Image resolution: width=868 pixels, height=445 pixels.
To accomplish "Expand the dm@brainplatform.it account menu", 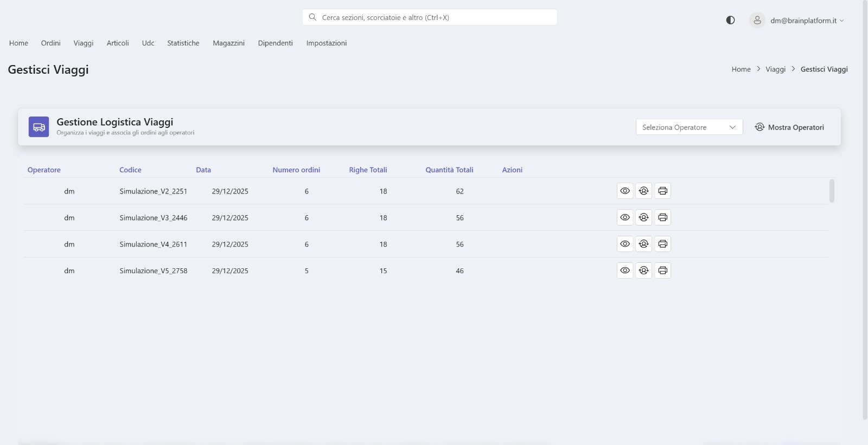I will pos(807,21).
